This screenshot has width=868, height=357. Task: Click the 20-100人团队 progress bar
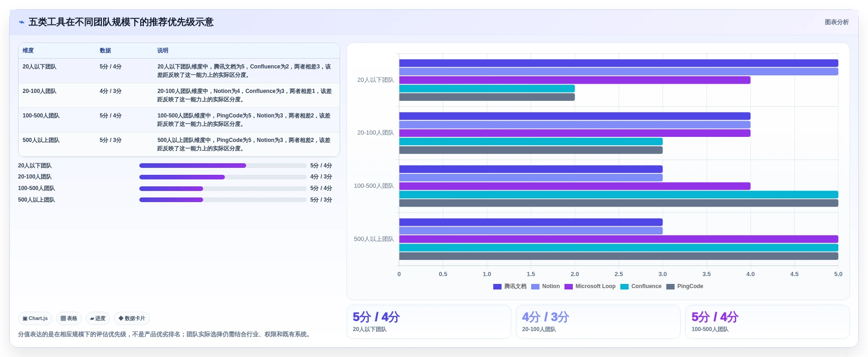point(223,177)
